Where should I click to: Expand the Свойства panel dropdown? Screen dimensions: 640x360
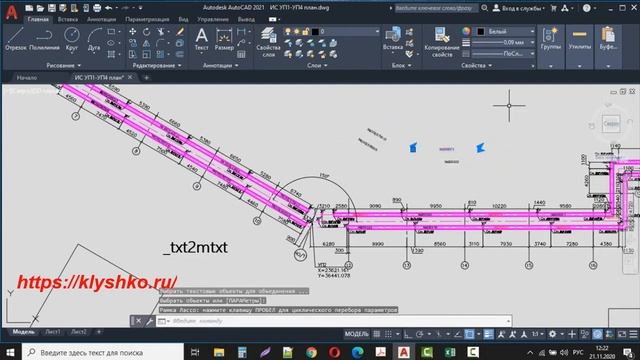(476, 65)
